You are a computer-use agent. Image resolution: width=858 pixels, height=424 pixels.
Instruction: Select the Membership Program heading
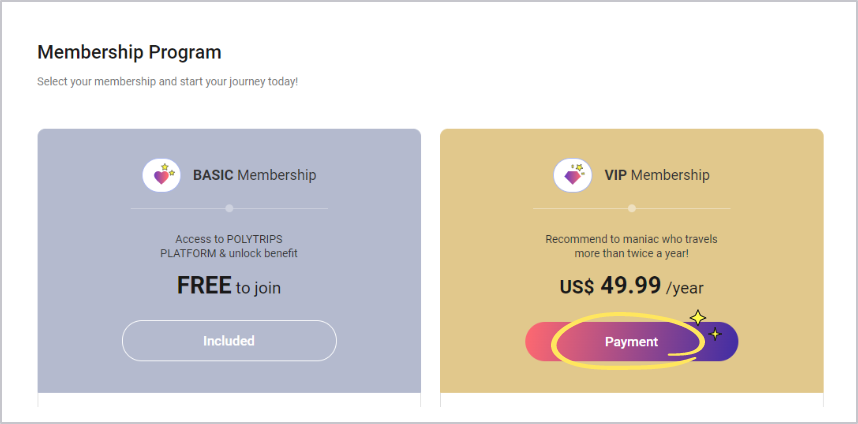click(x=129, y=52)
